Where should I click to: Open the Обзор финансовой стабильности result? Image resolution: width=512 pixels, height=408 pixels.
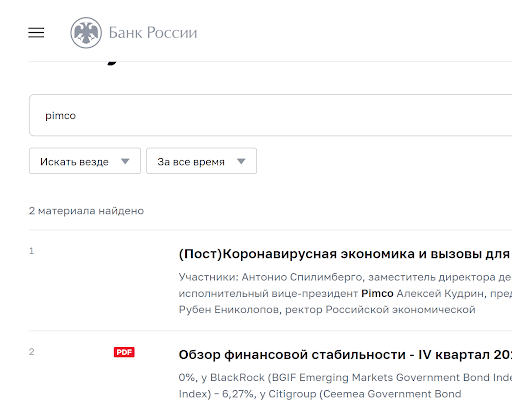(x=345, y=355)
